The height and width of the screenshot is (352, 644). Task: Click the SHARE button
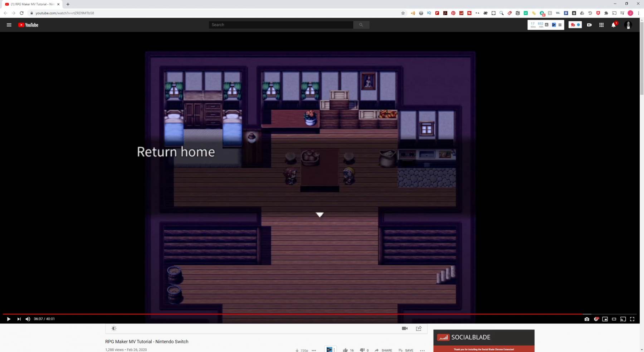[x=383, y=350]
